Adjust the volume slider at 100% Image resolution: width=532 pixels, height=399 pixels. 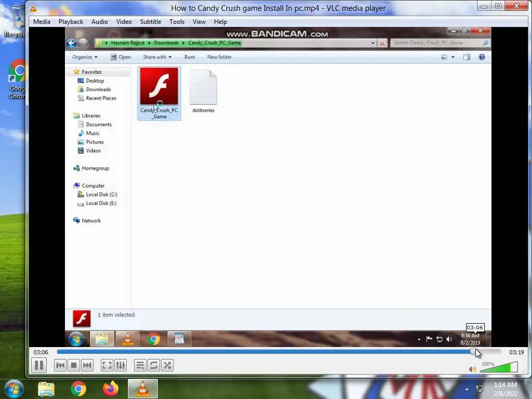499,367
